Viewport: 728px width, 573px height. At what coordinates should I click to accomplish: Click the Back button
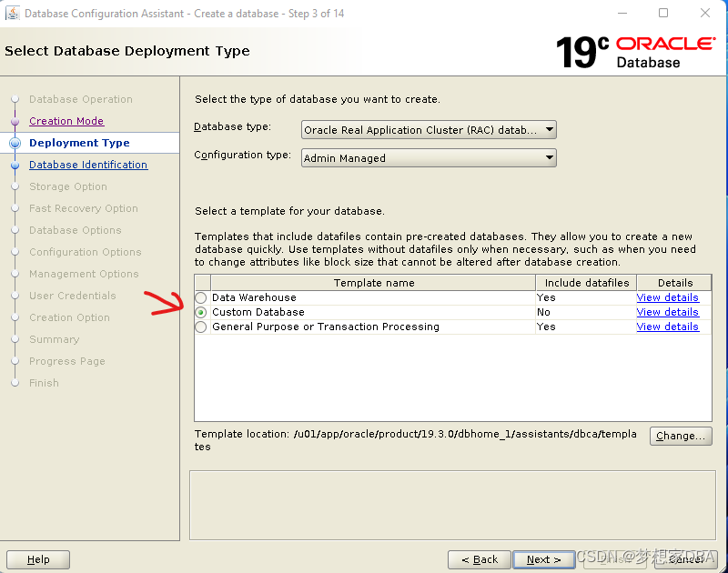480,559
